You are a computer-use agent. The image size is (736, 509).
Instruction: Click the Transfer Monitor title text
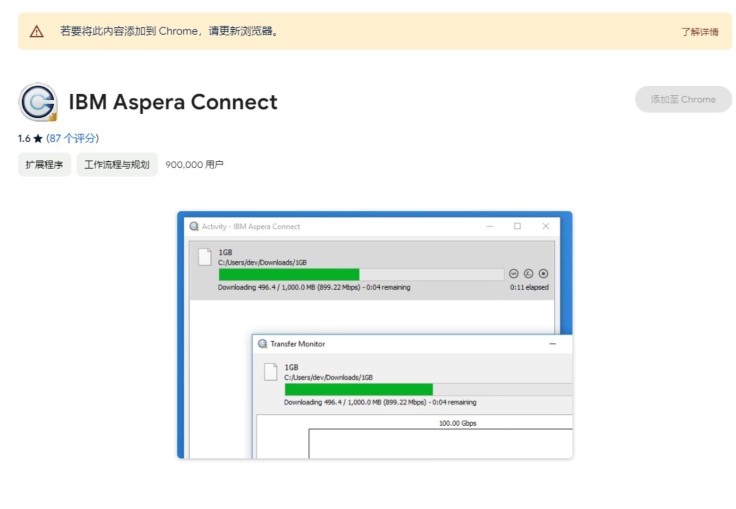pyautogui.click(x=298, y=344)
